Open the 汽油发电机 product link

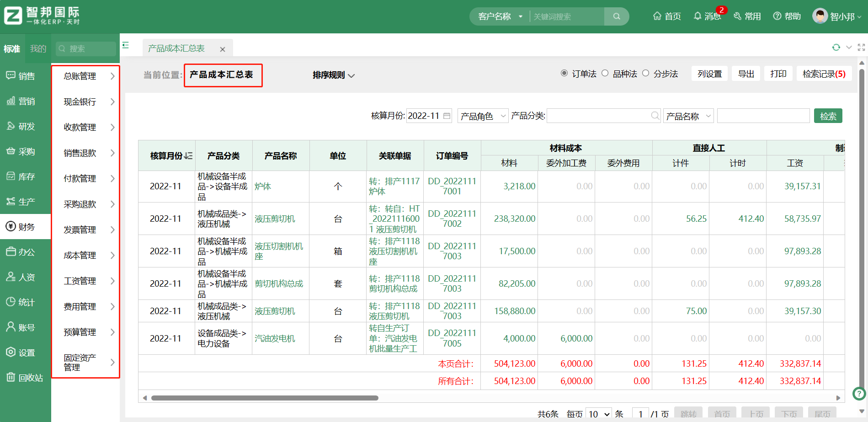(275, 338)
